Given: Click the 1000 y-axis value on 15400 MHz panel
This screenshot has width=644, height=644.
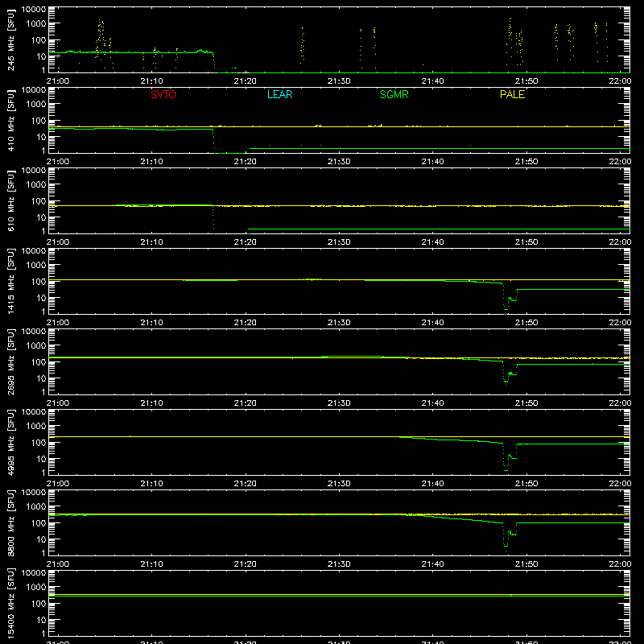Looking at the screenshot, I should [x=36, y=588].
